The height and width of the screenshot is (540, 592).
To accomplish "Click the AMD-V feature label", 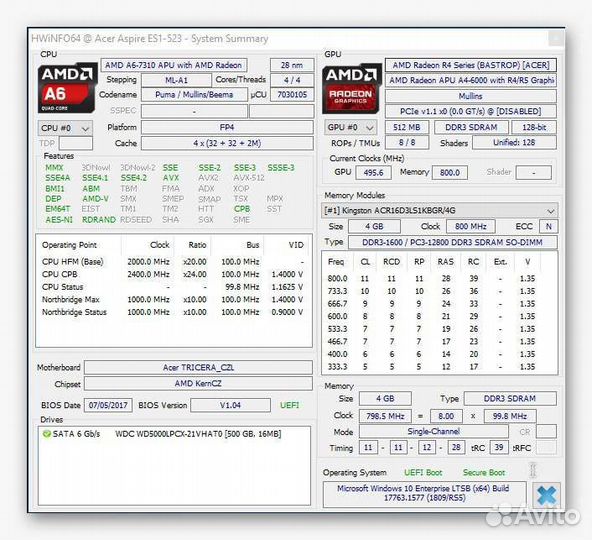I will click(x=96, y=199).
